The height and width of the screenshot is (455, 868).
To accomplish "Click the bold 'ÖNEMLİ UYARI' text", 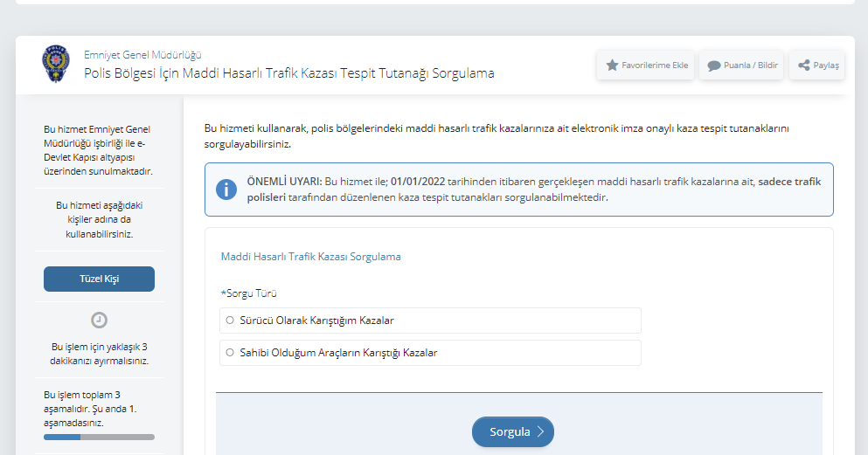I will [284, 182].
